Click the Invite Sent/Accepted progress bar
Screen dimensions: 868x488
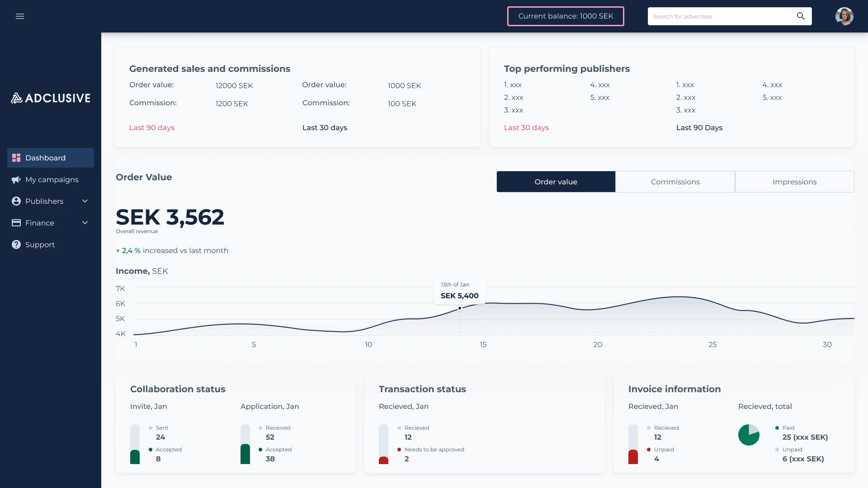(135, 444)
